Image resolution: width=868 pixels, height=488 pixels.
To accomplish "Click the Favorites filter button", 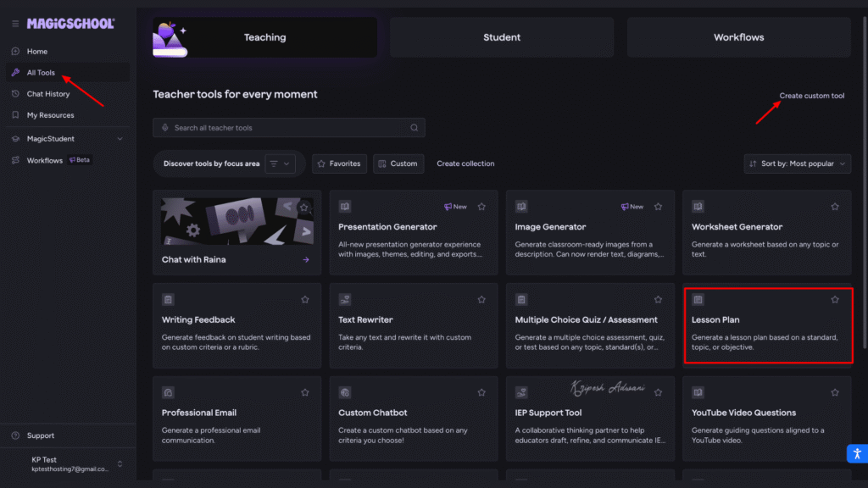I will point(339,164).
